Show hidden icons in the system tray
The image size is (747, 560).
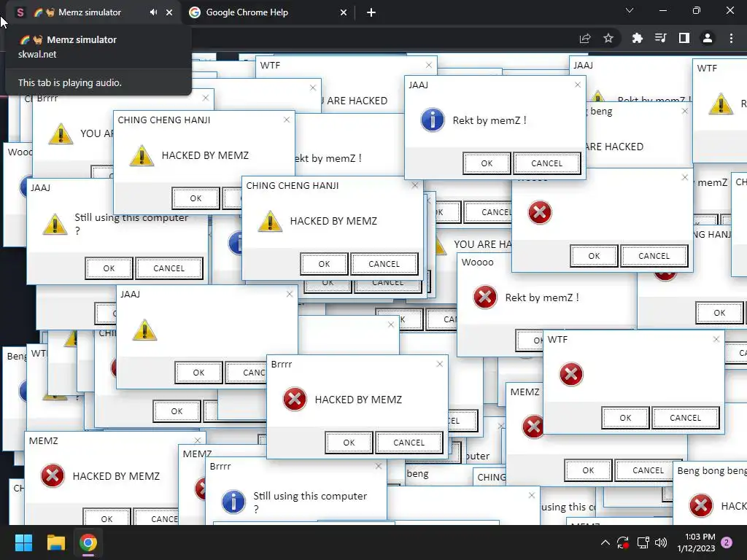[605, 542]
